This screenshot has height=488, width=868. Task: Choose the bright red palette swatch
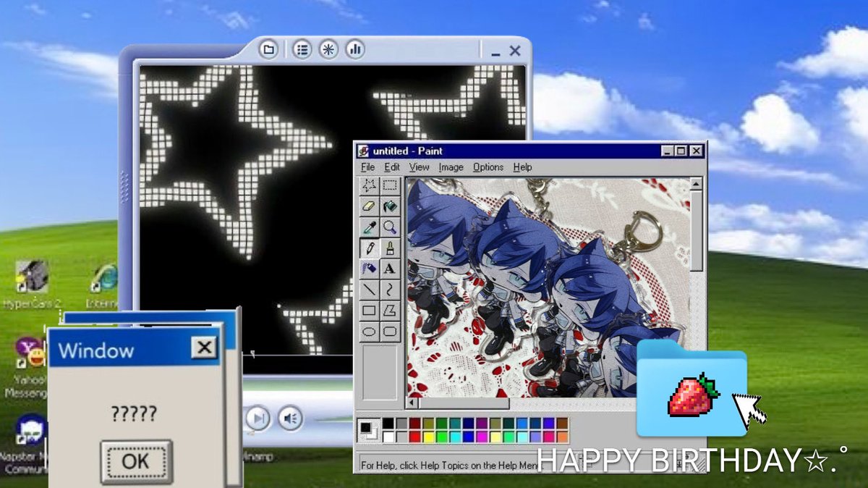[x=415, y=437]
